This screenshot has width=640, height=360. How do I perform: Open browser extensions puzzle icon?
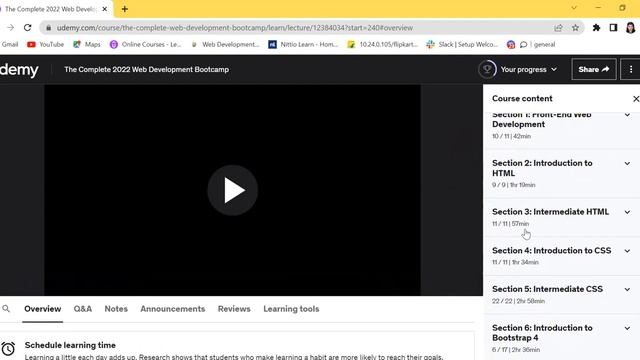tap(596, 28)
